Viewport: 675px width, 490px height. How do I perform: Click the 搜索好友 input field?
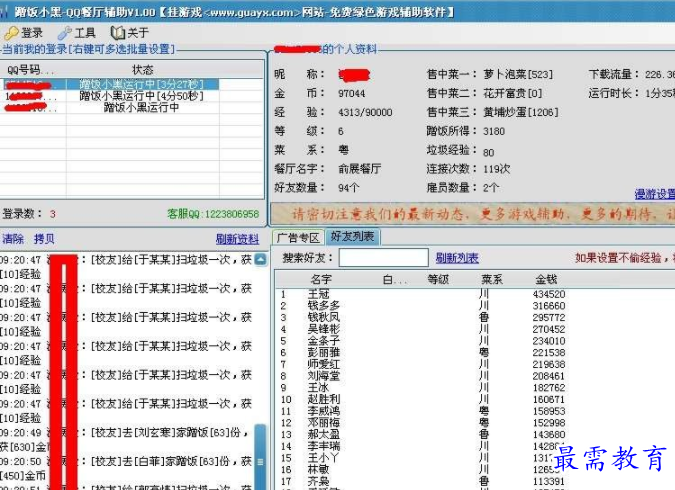point(384,258)
